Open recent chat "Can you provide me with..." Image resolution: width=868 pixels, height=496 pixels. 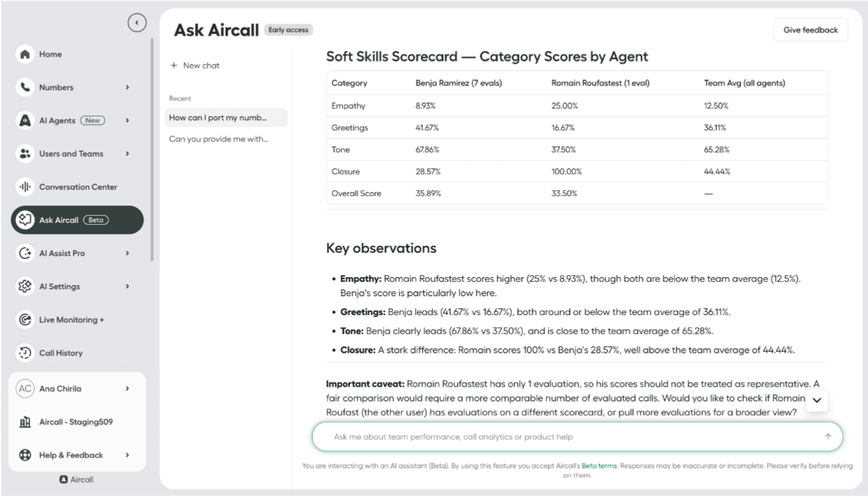pos(226,139)
